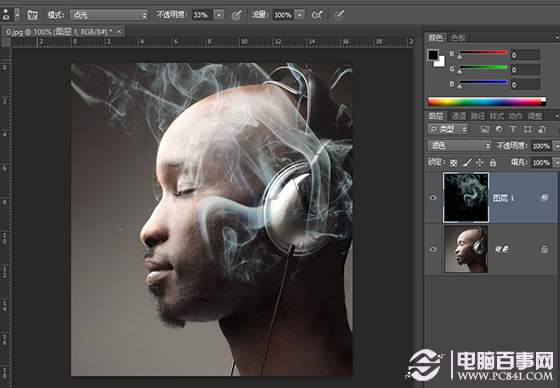Switch to the 色板 swatches tab
Screen dimensions: 560x388
pos(458,38)
